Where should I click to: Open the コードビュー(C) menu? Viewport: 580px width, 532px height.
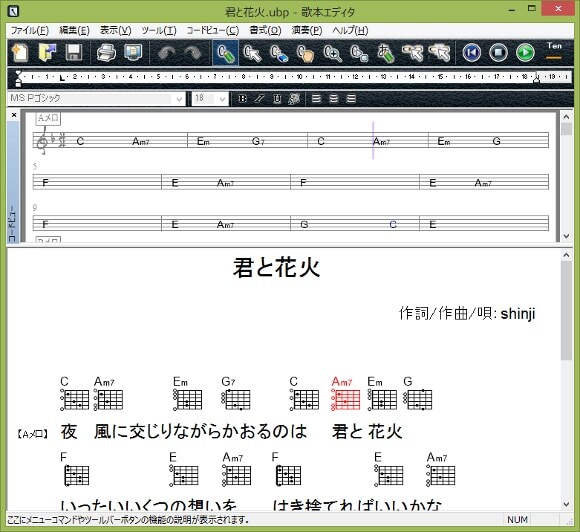tap(213, 31)
